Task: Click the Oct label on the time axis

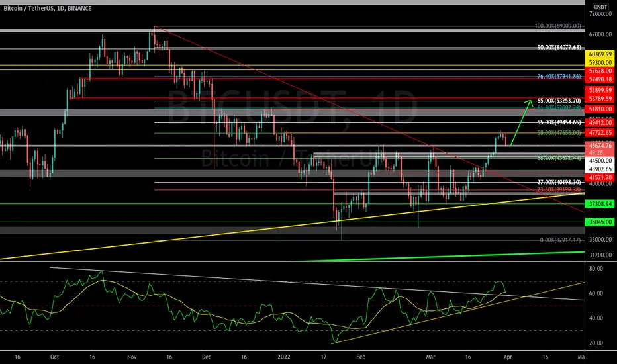Action: tap(55, 357)
